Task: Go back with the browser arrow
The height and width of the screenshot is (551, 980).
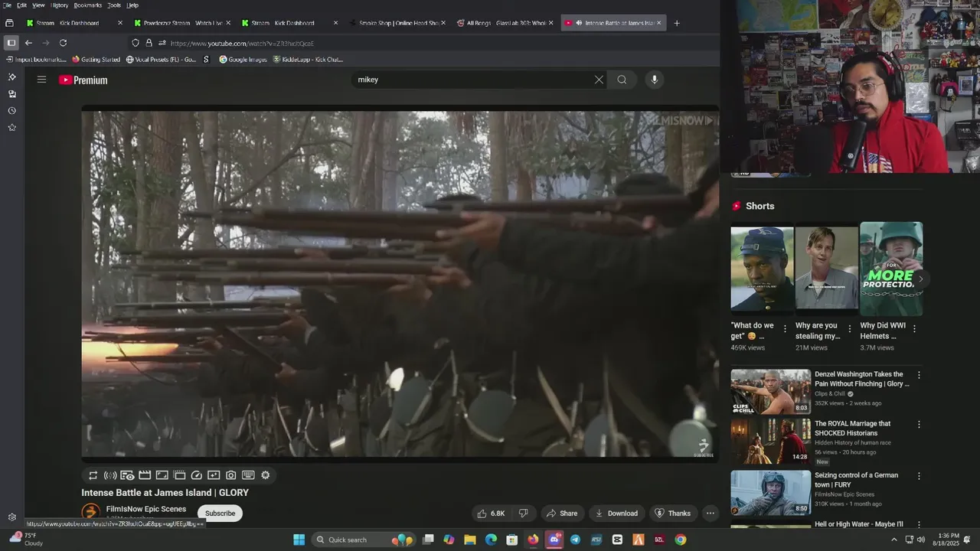Action: pyautogui.click(x=28, y=43)
